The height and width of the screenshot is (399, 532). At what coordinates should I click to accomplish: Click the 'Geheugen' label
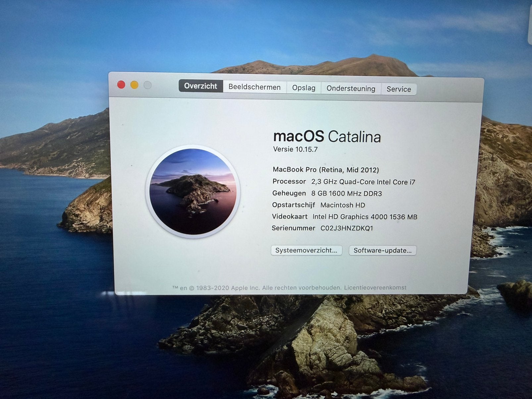(289, 193)
